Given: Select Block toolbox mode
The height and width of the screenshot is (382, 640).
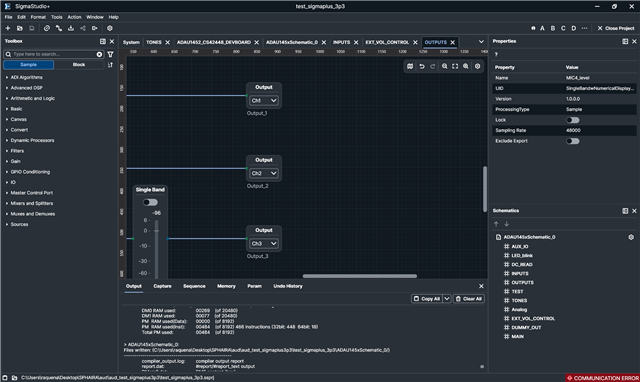Looking at the screenshot, I should [x=79, y=65].
